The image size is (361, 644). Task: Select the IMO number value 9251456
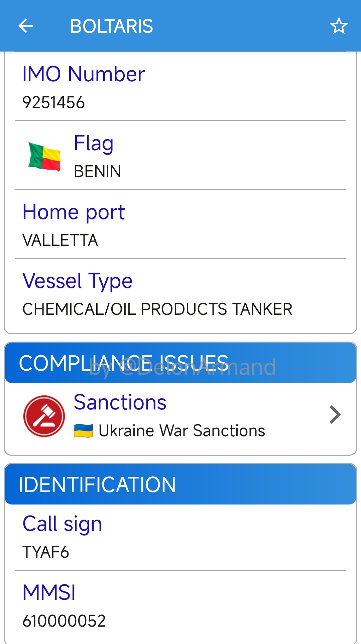point(53,102)
